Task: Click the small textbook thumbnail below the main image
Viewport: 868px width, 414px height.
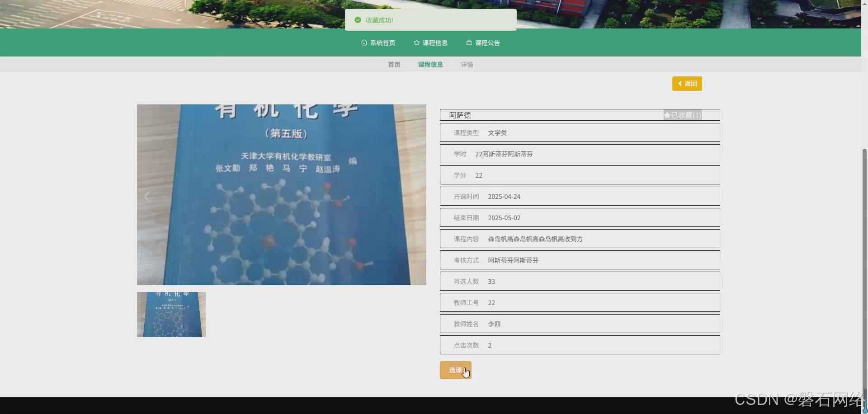Action: click(x=171, y=314)
